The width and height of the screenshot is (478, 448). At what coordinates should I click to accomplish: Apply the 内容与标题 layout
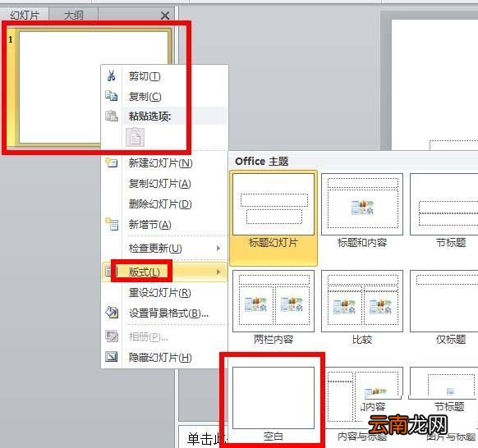[362, 405]
